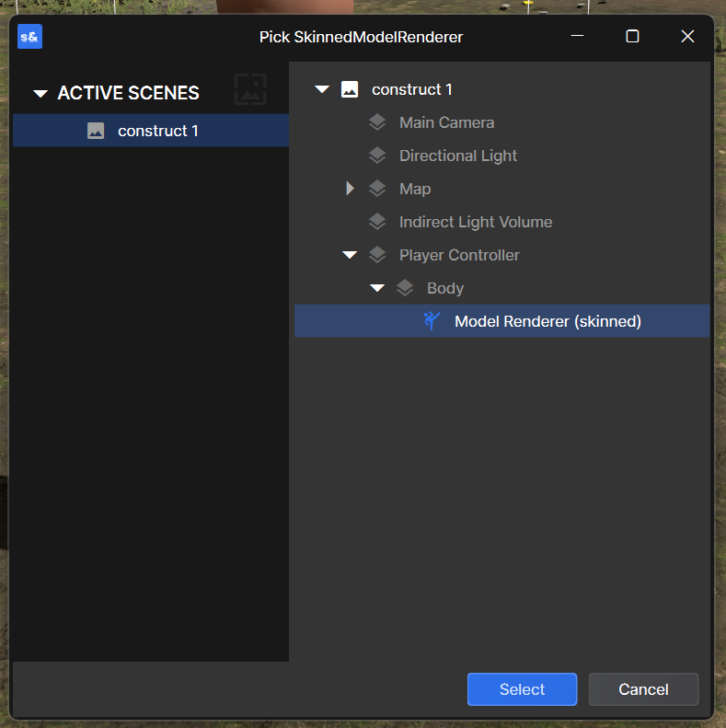Click the Indirect Light Volume icon
Screen dimensions: 726x728
tap(377, 222)
